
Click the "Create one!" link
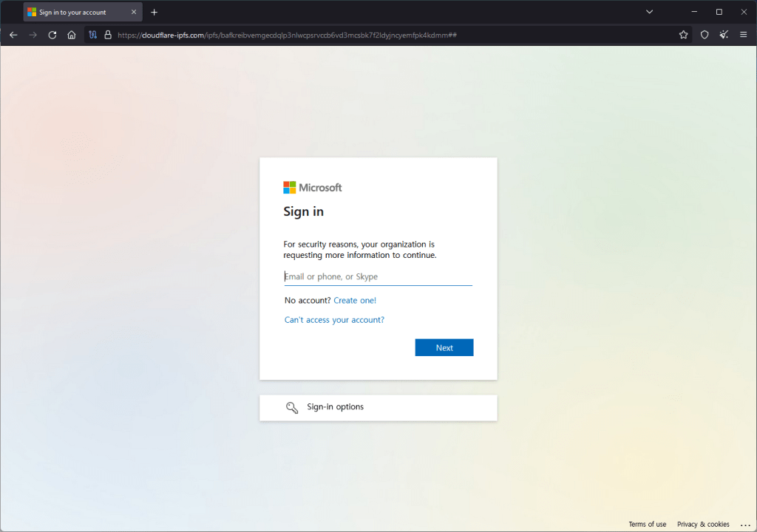pyautogui.click(x=355, y=301)
